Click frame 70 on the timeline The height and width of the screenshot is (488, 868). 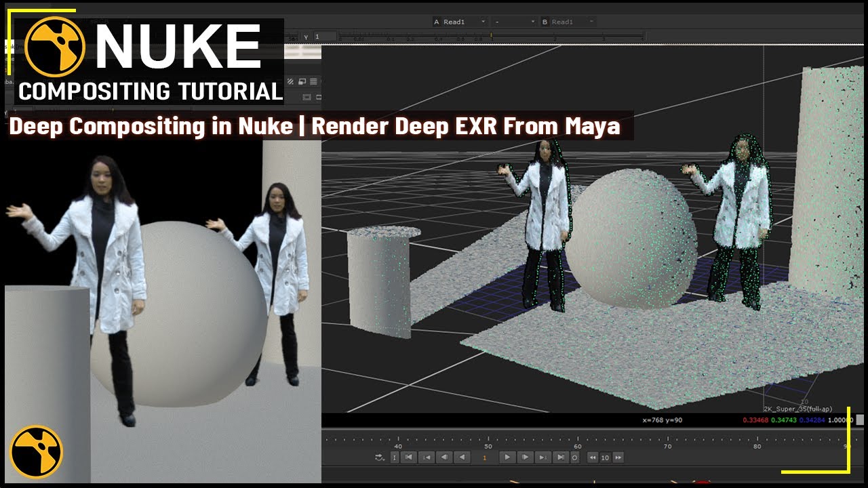pos(667,446)
